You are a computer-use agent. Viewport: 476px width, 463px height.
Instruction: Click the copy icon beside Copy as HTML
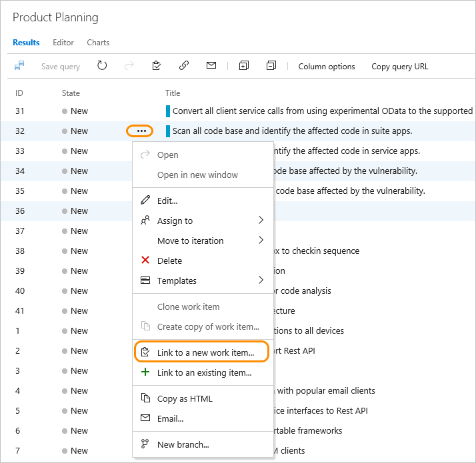click(145, 398)
